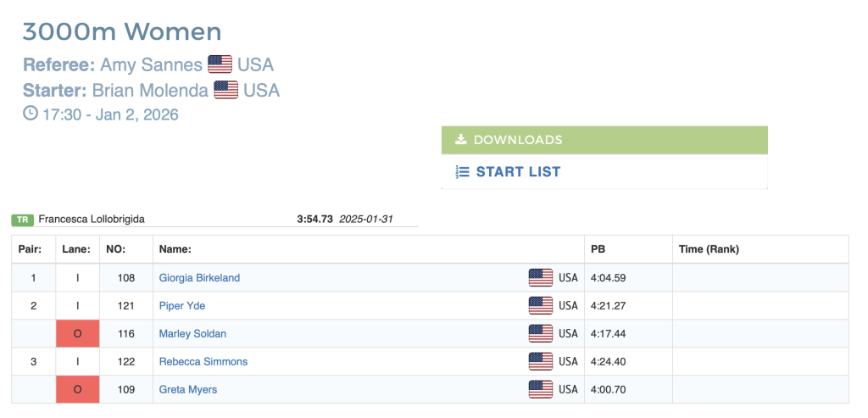This screenshot has height=418, width=868.
Task: Click Greta Myers' USA flag icon
Action: tap(541, 389)
